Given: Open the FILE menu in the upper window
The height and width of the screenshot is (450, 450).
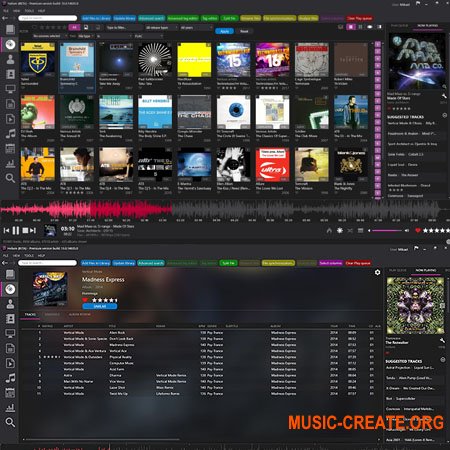Looking at the screenshot, I should point(6,11).
